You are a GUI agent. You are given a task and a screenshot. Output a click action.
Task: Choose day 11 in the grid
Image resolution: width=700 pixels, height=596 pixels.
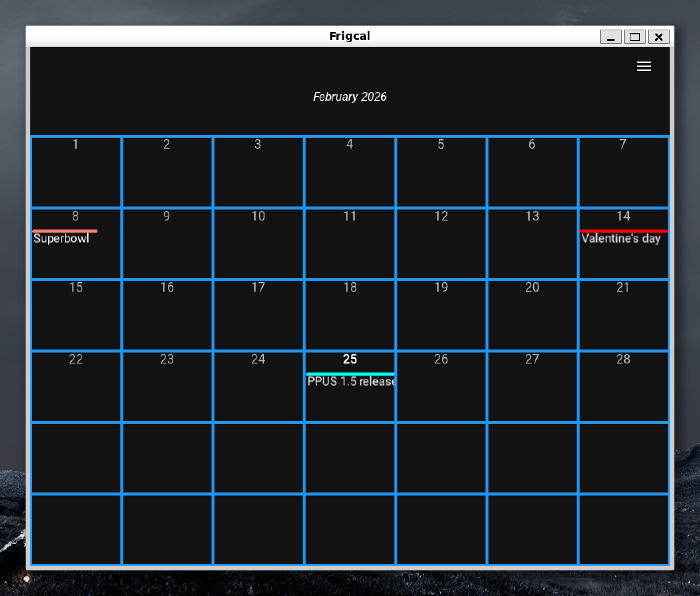350,244
